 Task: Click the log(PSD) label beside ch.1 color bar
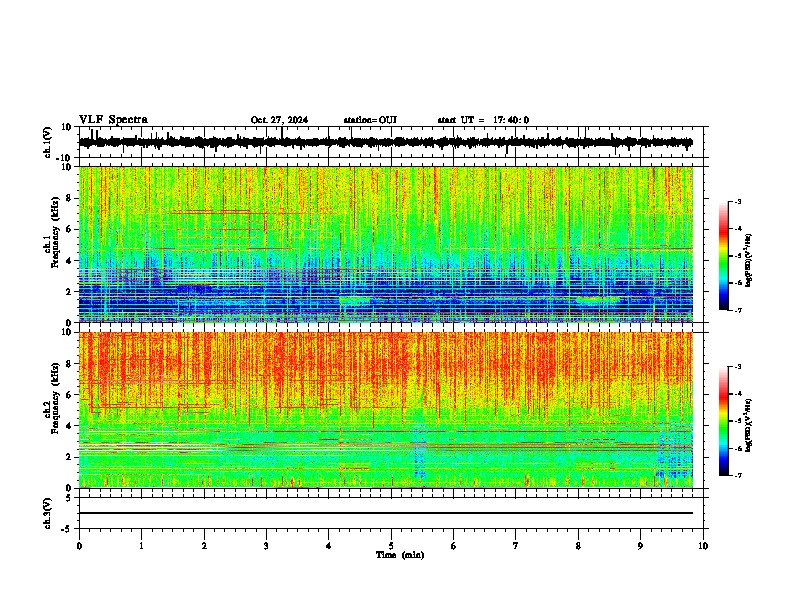[749, 261]
